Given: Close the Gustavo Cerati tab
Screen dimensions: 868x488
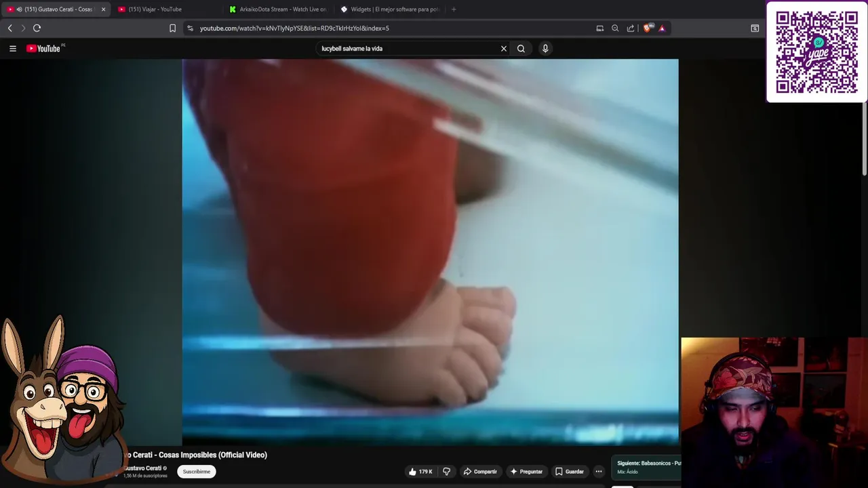Looking at the screenshot, I should pos(103,9).
